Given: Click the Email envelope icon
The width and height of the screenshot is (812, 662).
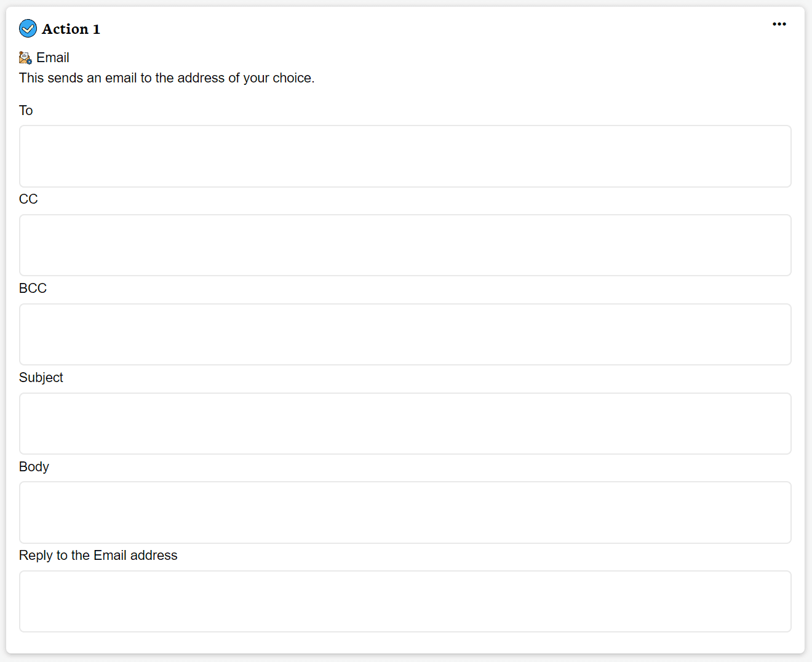Looking at the screenshot, I should pyautogui.click(x=25, y=58).
